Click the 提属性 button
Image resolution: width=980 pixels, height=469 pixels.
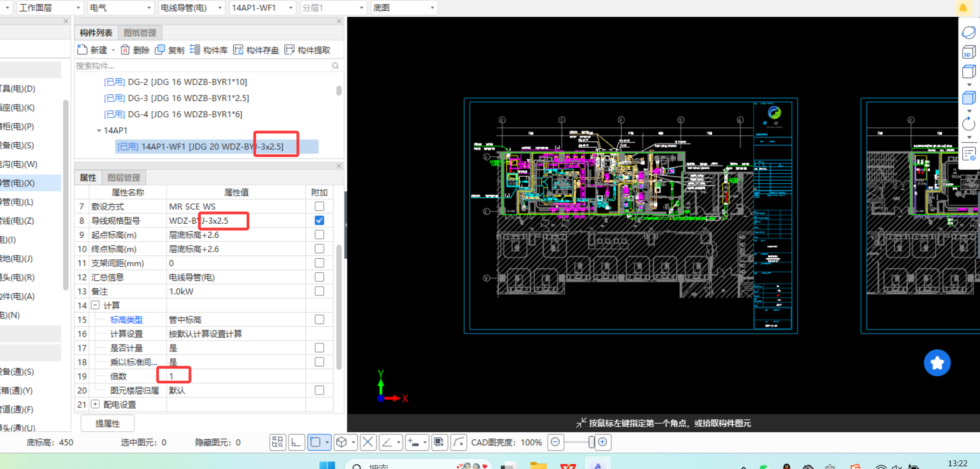pyautogui.click(x=107, y=424)
